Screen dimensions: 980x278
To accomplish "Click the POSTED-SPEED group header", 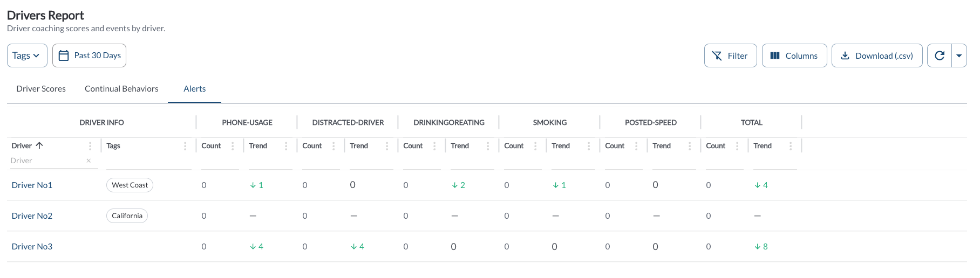I will point(651,123).
